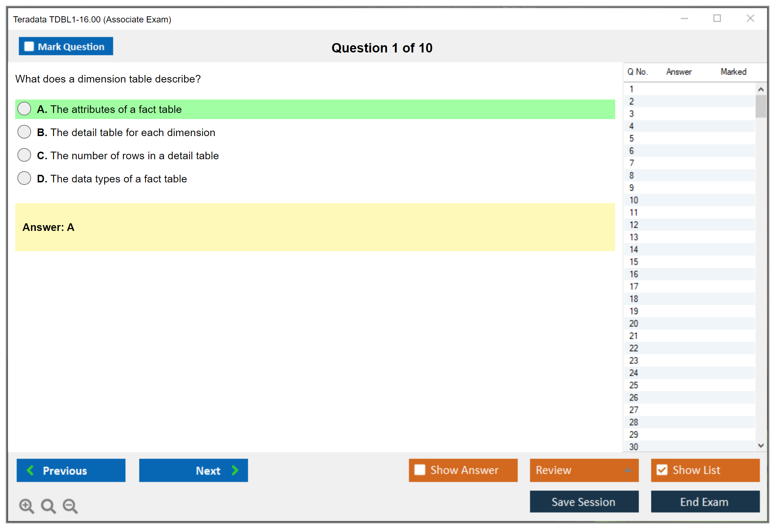This screenshot has height=532, width=778.
Task: Click the zoom out magnifier icon
Action: point(70,506)
